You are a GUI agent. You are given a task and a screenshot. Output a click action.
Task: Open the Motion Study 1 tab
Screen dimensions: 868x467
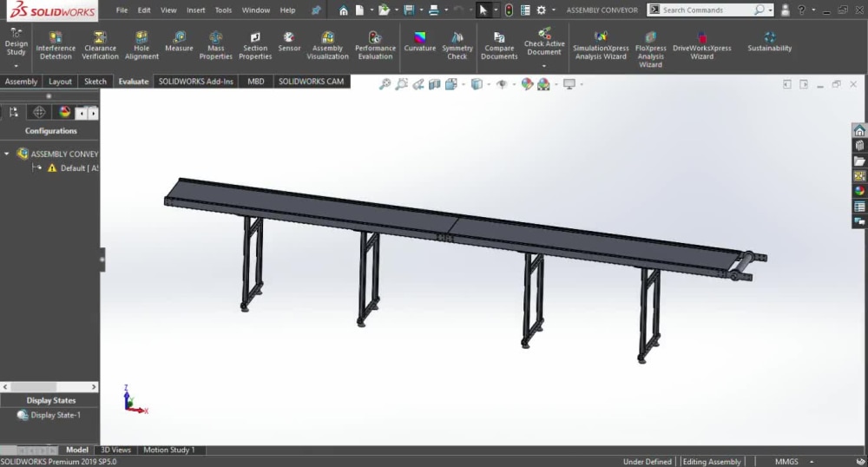pos(169,450)
